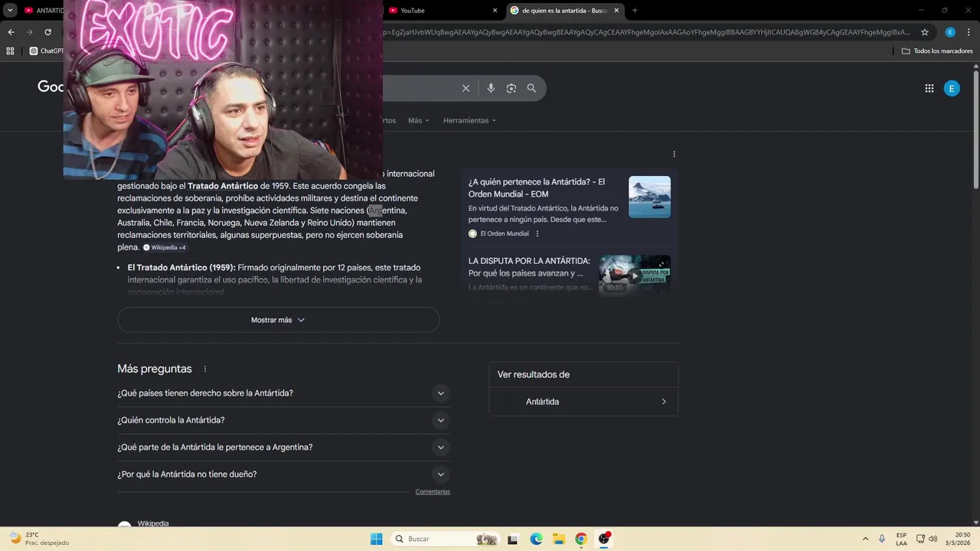Open the Google apps grid

click(929, 88)
